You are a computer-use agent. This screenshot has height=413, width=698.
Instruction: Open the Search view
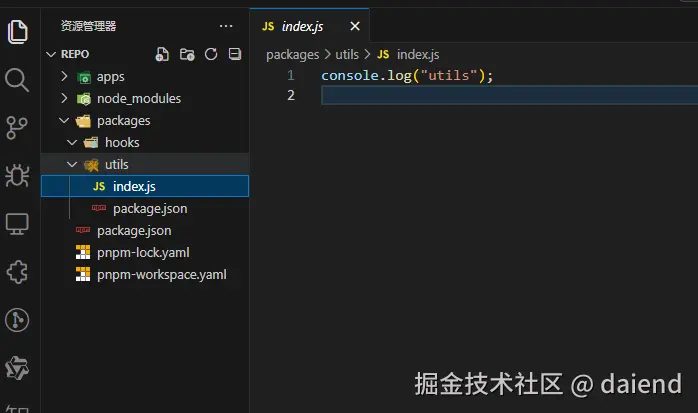(17, 79)
